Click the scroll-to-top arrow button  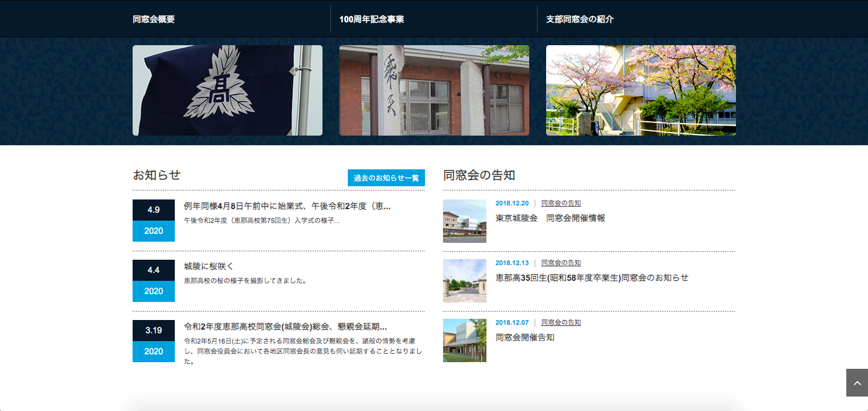pyautogui.click(x=857, y=383)
